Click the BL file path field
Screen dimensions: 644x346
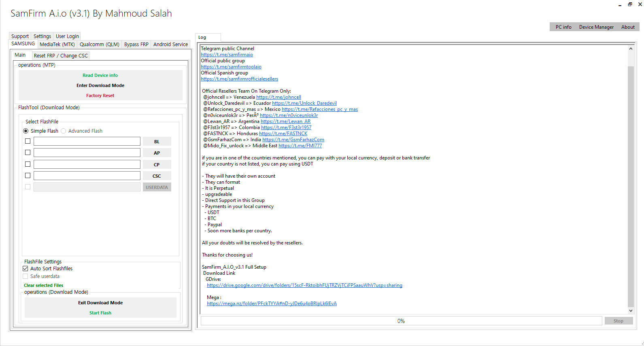pos(87,141)
